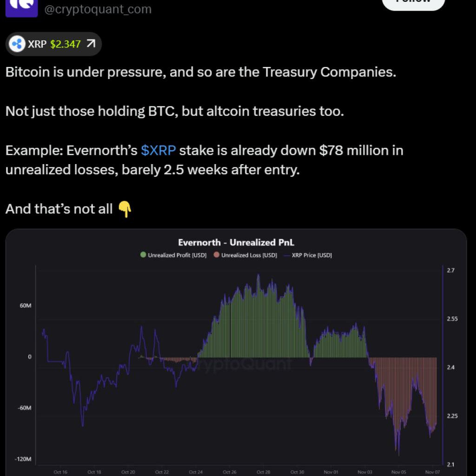This screenshot has width=476, height=476.
Task: Open the $XRP cashtag link
Action: click(x=159, y=151)
